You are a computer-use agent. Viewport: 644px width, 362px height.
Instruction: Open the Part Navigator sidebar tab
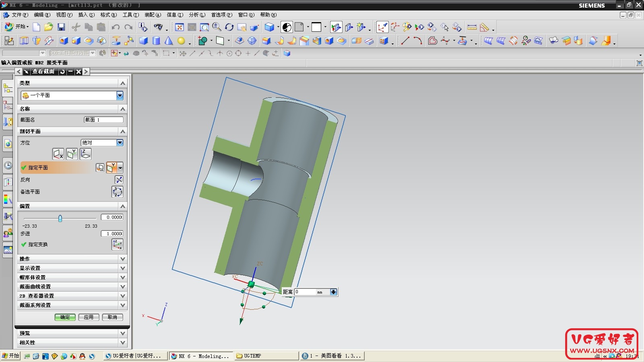coord(8,106)
